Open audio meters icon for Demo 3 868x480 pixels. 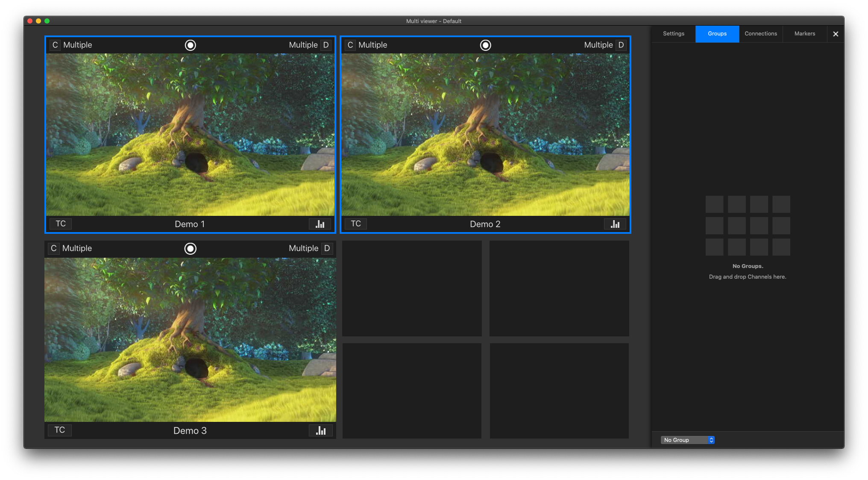tap(321, 430)
